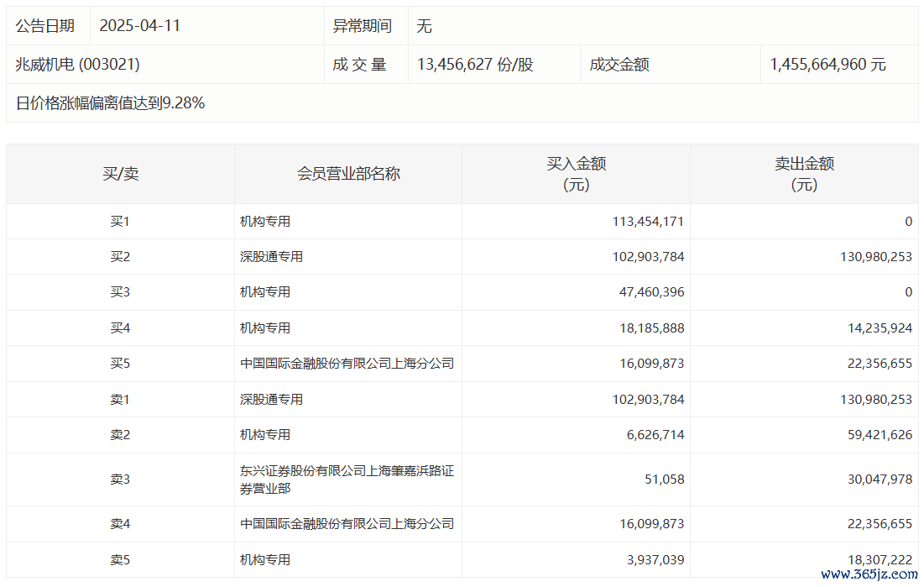Click the 成交量 label
This screenshot has width=924, height=587.
pyautogui.click(x=359, y=65)
